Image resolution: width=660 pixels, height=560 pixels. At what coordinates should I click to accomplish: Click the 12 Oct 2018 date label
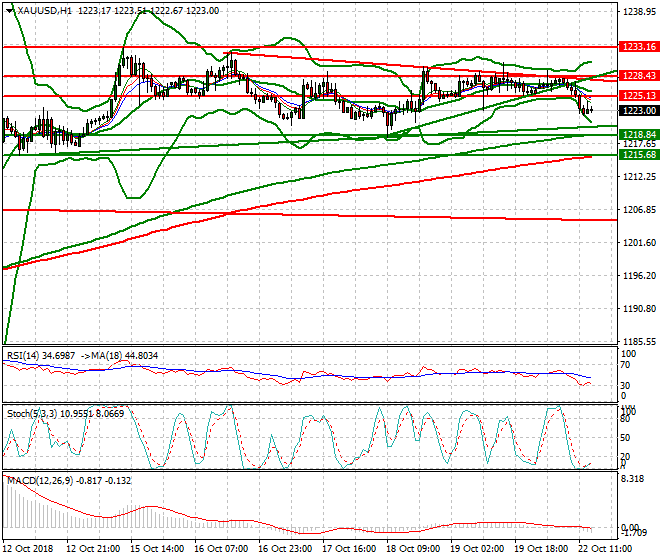[x=28, y=549]
